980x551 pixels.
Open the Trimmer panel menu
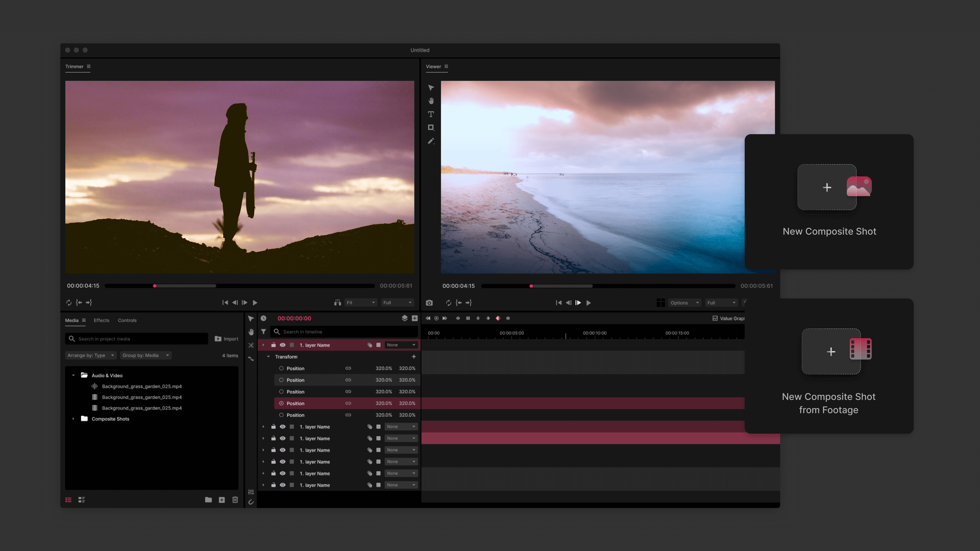click(x=89, y=67)
